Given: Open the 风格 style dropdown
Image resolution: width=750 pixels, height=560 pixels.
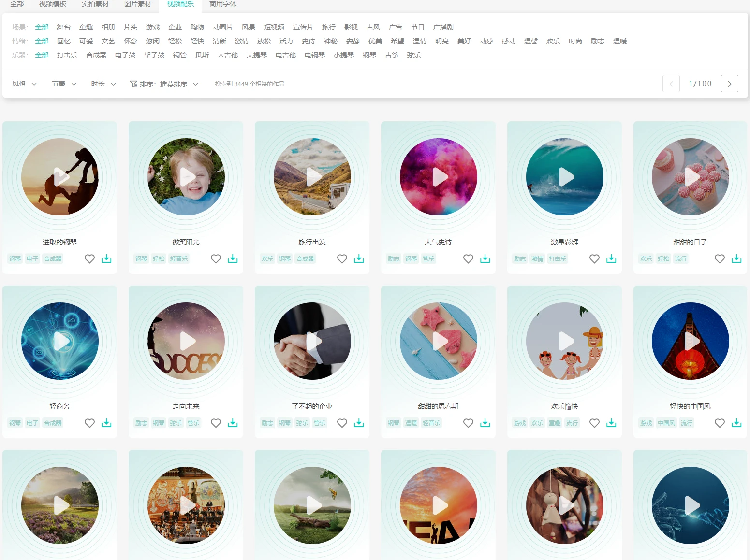Looking at the screenshot, I should (24, 84).
